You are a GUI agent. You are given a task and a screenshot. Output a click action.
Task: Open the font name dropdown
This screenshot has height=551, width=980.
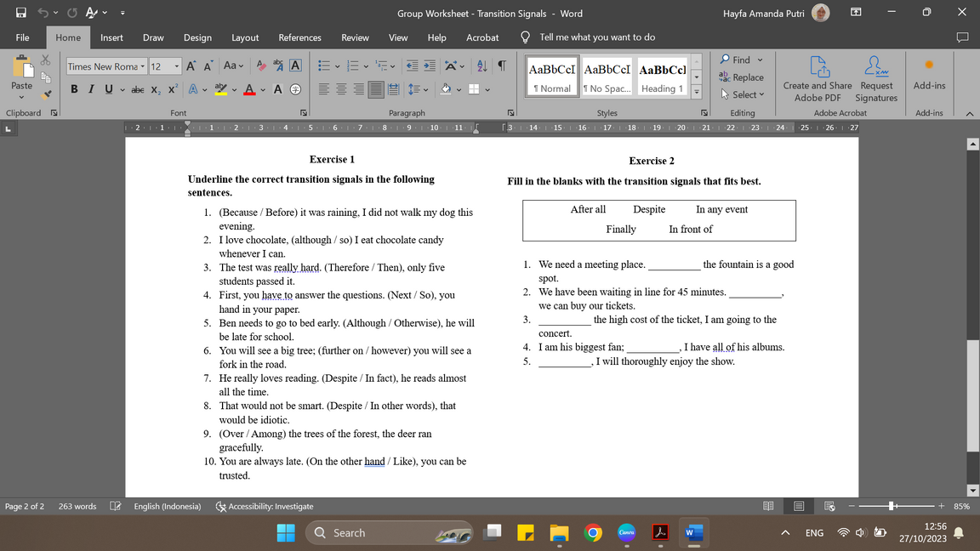142,66
